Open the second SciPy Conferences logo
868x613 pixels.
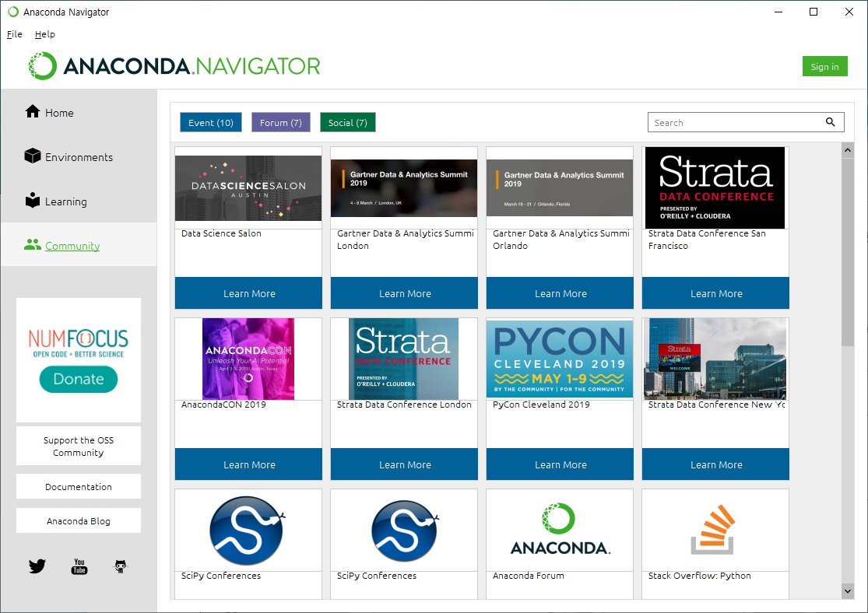click(x=405, y=530)
